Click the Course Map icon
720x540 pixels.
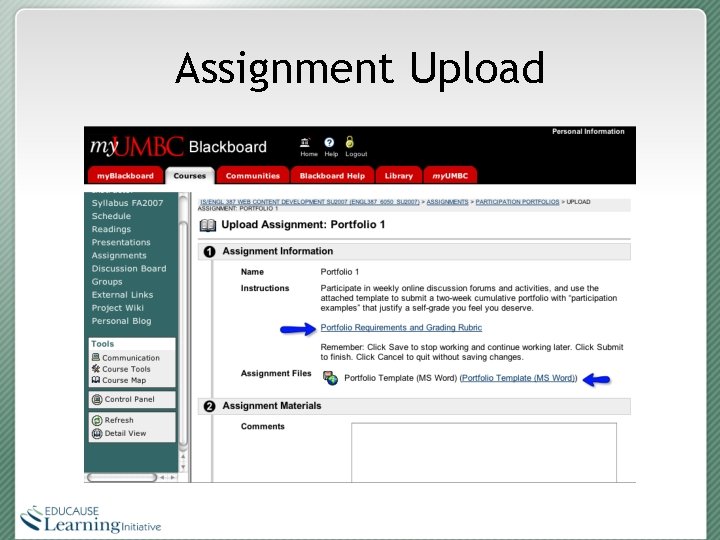(96, 380)
